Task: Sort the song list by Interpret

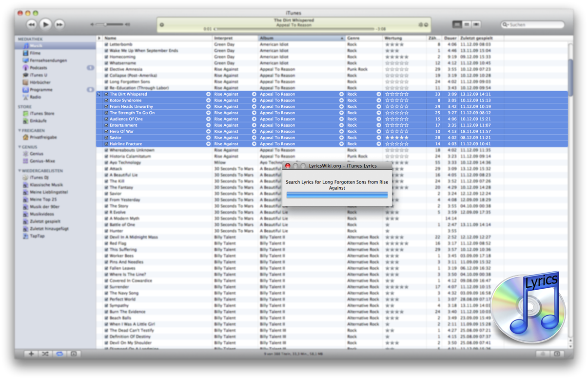Action: (x=235, y=38)
